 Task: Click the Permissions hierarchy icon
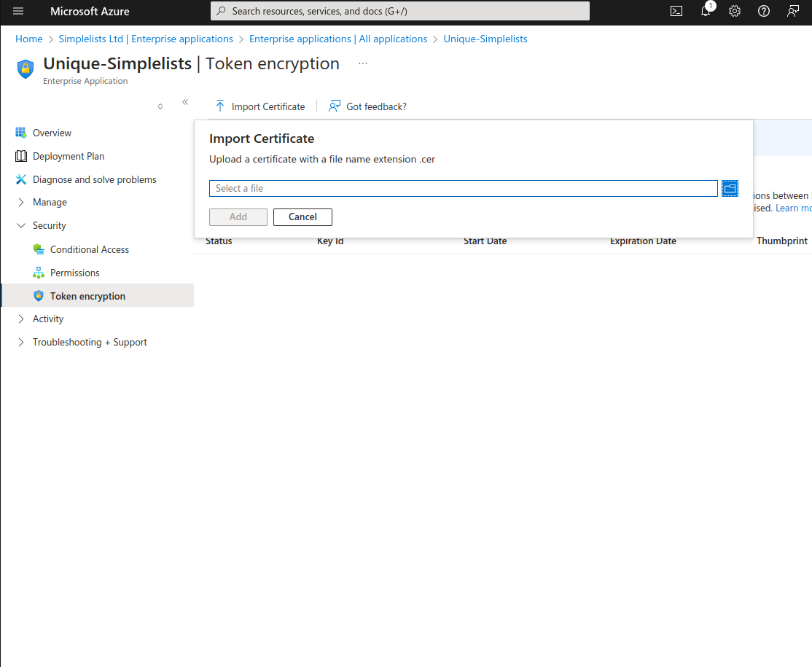pyautogui.click(x=39, y=273)
